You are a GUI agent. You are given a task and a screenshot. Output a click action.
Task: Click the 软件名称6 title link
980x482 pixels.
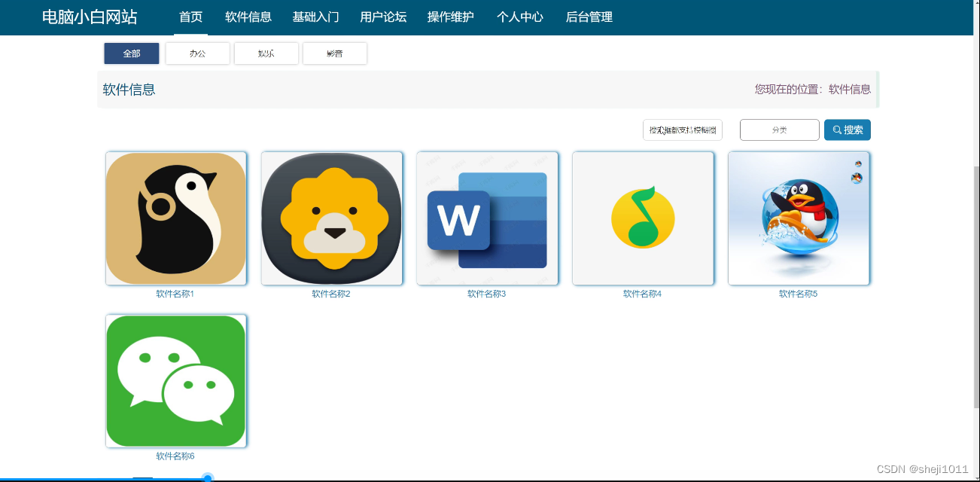(x=175, y=456)
